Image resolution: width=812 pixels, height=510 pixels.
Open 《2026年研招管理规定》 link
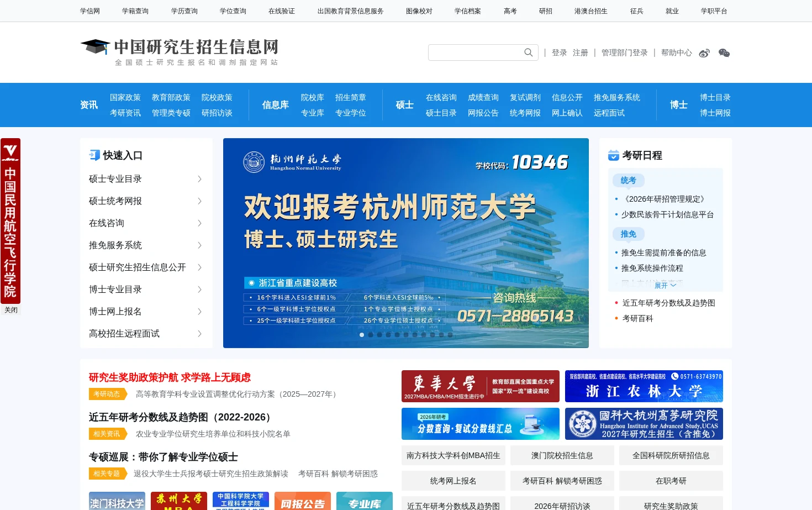(x=665, y=199)
